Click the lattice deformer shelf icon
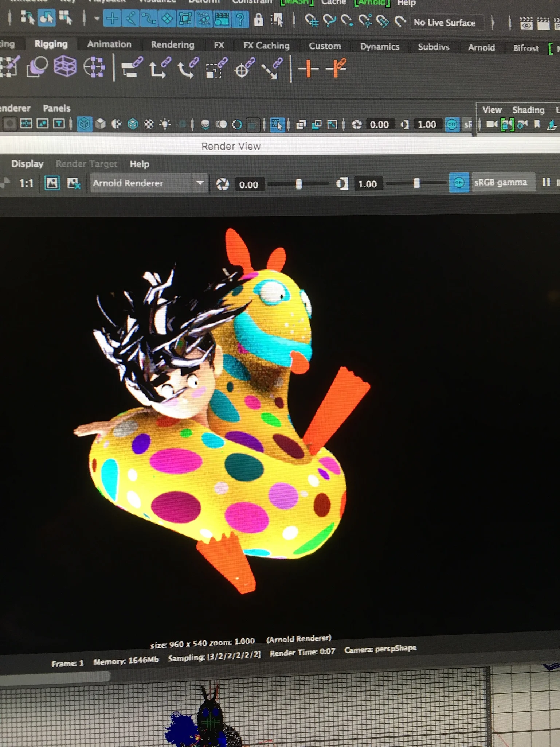This screenshot has height=747, width=560. pyautogui.click(x=65, y=66)
